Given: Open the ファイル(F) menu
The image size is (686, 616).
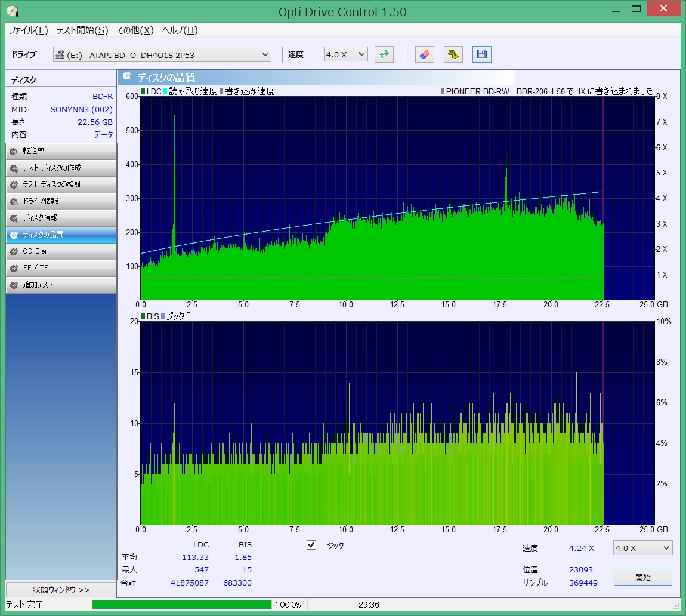Looking at the screenshot, I should point(29,30).
